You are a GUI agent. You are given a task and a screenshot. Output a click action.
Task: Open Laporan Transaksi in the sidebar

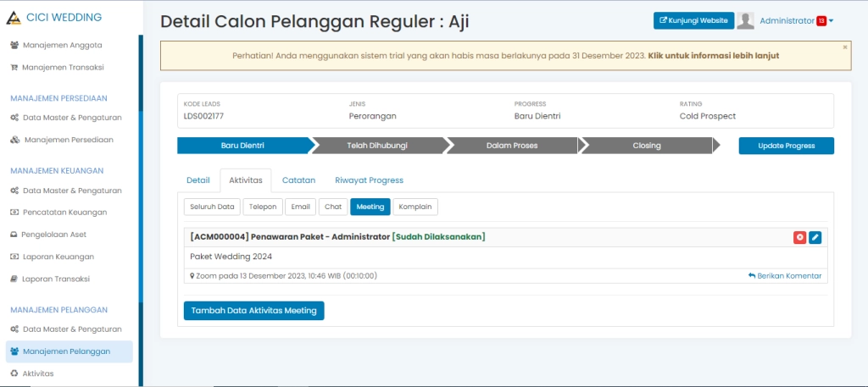61,279
